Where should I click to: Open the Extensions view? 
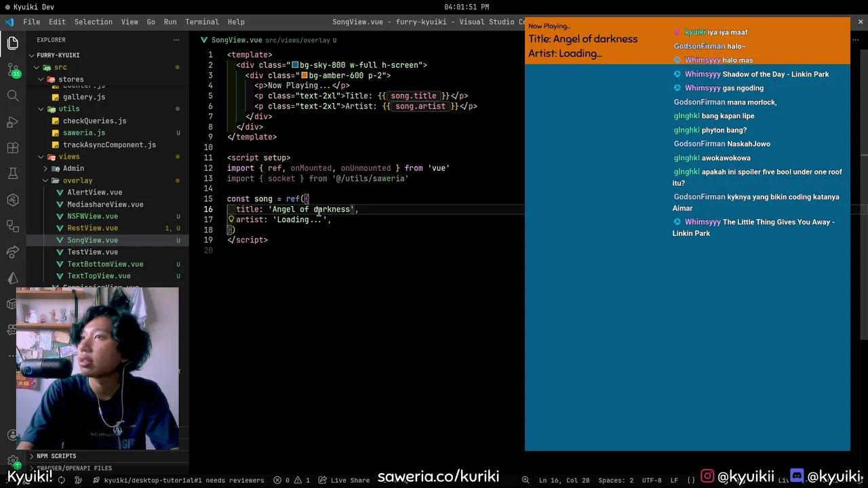pos(13,148)
